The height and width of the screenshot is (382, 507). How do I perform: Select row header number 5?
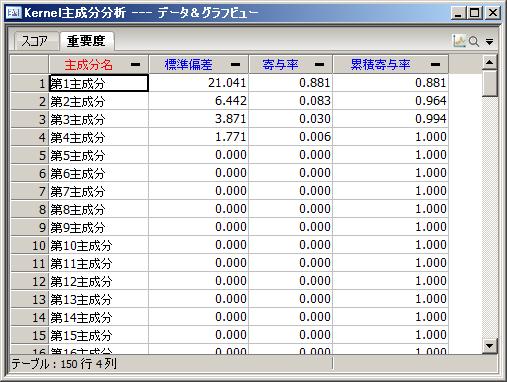pyautogui.click(x=30, y=155)
